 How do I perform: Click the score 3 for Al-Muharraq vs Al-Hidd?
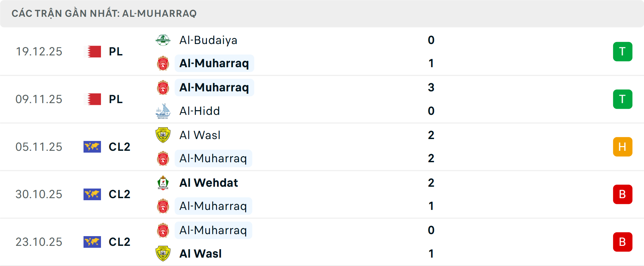tap(431, 87)
